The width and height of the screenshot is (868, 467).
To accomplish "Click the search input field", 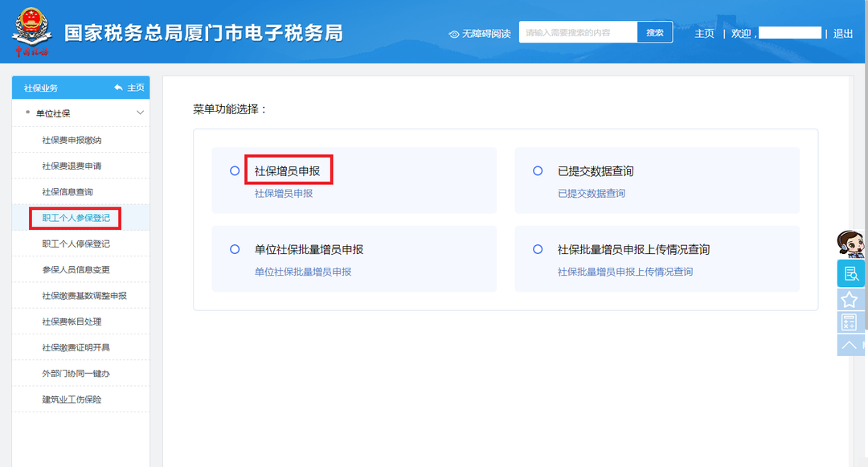I will tap(578, 33).
